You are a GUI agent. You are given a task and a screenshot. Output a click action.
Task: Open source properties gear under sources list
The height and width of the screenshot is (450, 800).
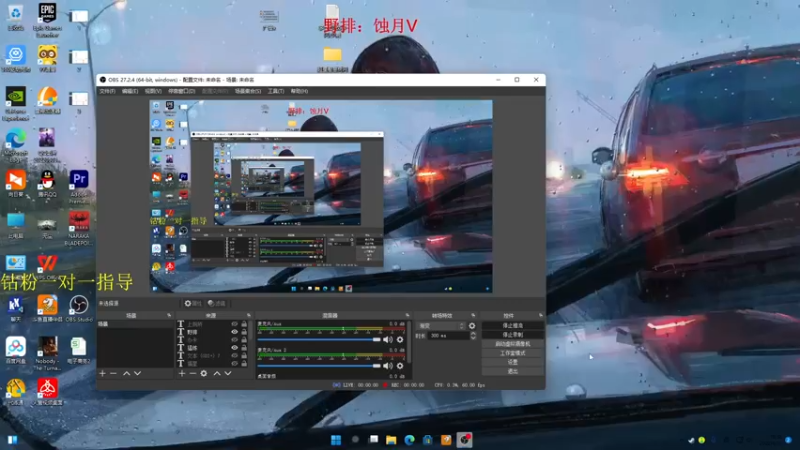pyautogui.click(x=204, y=373)
